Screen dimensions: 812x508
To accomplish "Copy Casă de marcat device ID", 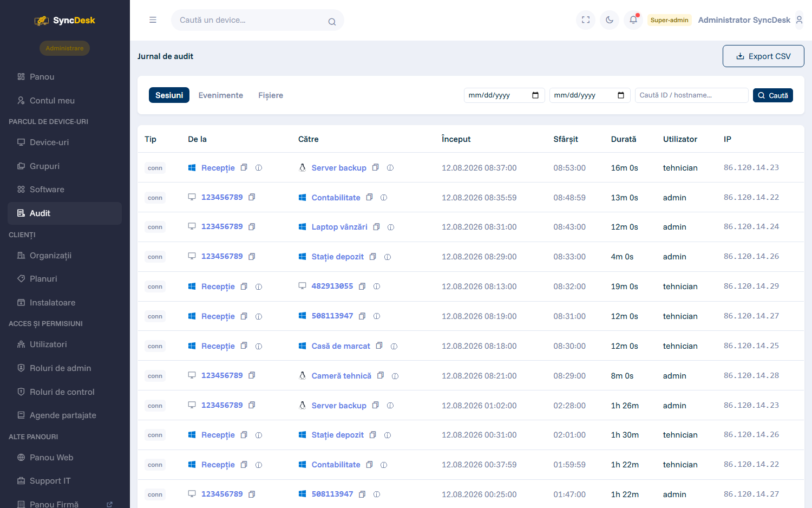I will (x=379, y=346).
